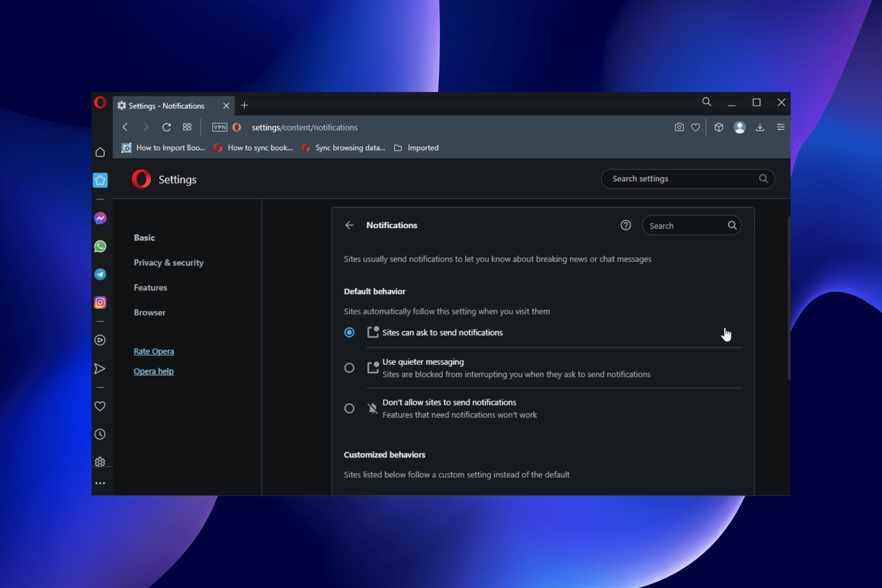This screenshot has width=882, height=588.
Task: Open the Extensions cube icon
Action: click(719, 127)
